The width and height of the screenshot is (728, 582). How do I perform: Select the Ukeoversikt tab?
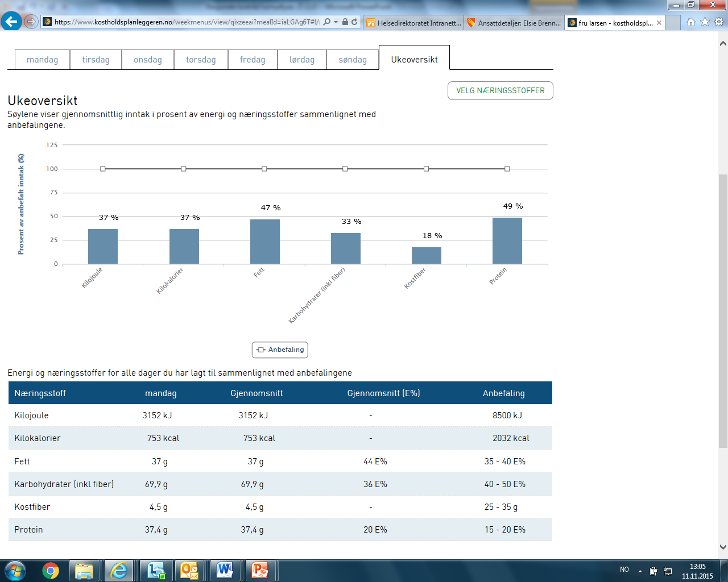(x=414, y=59)
